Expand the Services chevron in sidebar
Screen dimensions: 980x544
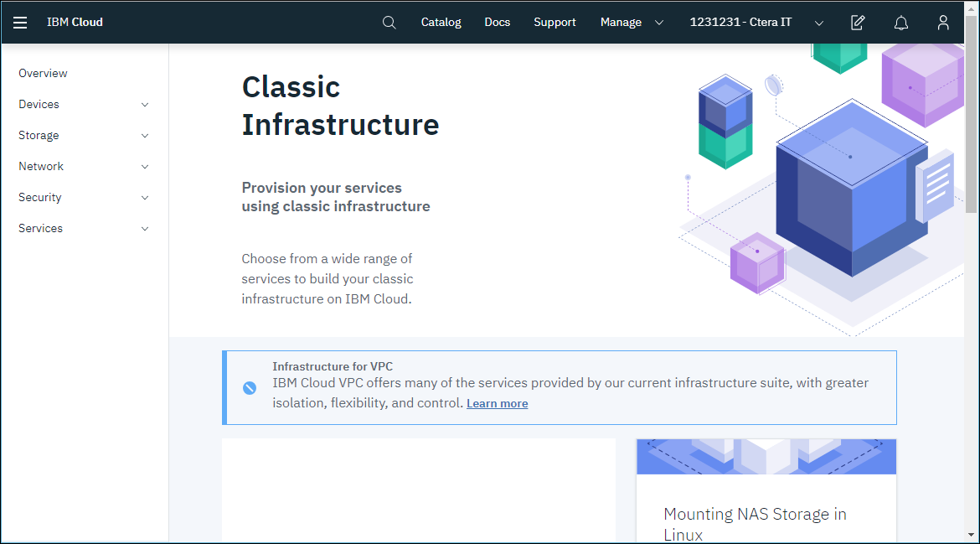point(144,229)
